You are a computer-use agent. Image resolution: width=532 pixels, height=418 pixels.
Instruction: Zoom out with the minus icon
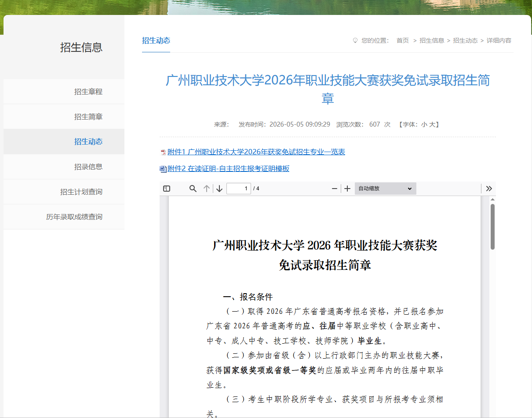click(x=335, y=189)
